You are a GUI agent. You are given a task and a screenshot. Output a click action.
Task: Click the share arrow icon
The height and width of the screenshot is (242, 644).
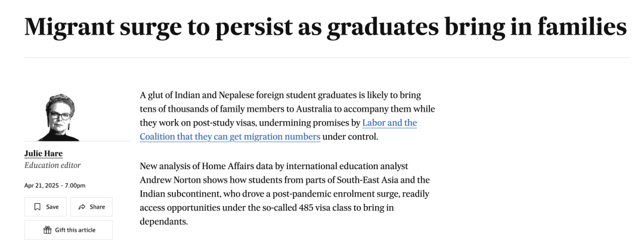point(82,207)
